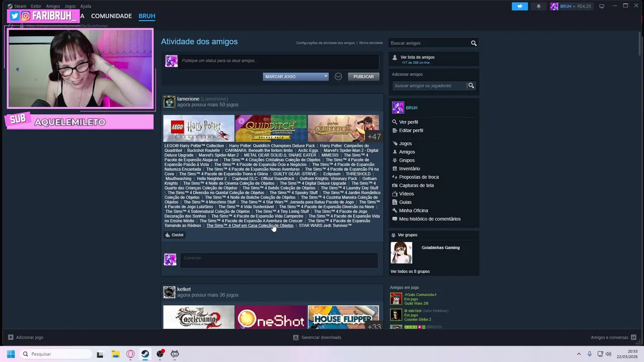This screenshot has height=362, width=644.
Task: Click the ektr1tch friend avatar
Action: [396, 315]
